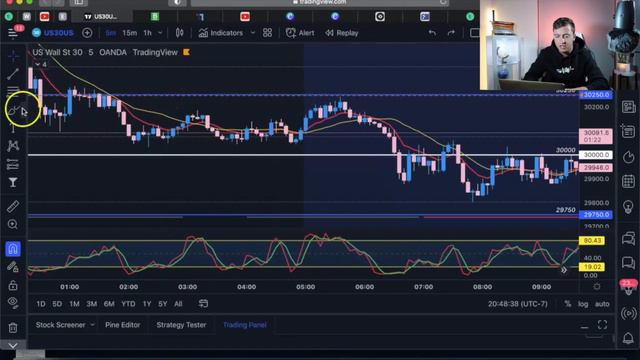The image size is (640, 360).
Task: Click the zoom in tool
Action: (x=13, y=224)
